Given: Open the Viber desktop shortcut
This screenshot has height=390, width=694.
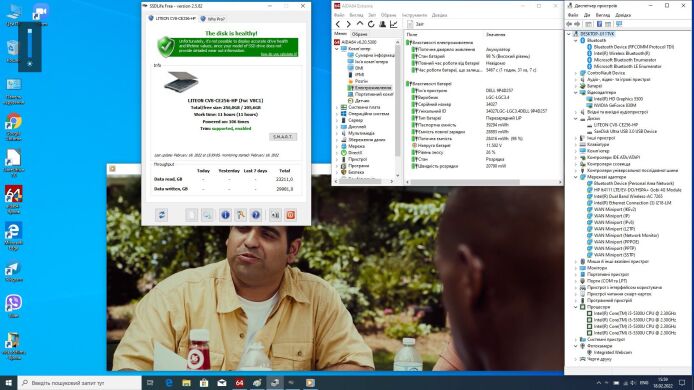Looking at the screenshot, I should [x=14, y=306].
